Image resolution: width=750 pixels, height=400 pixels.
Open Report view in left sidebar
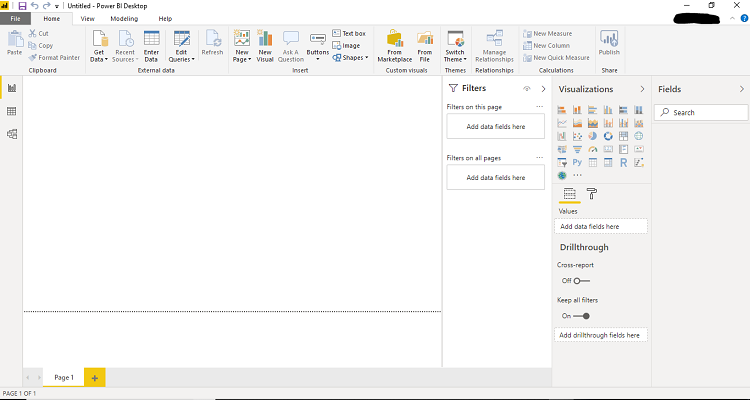point(11,88)
